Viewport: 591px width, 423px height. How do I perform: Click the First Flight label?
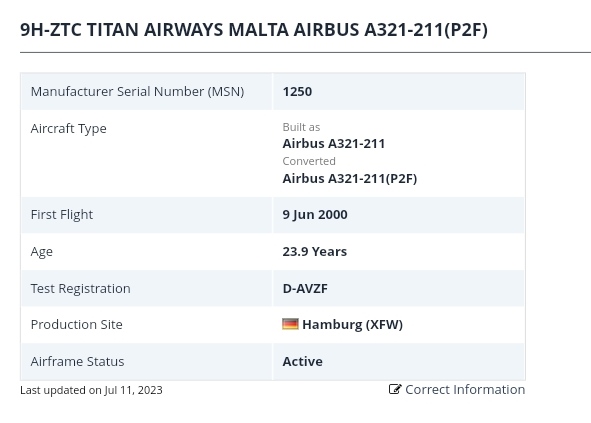coord(62,215)
